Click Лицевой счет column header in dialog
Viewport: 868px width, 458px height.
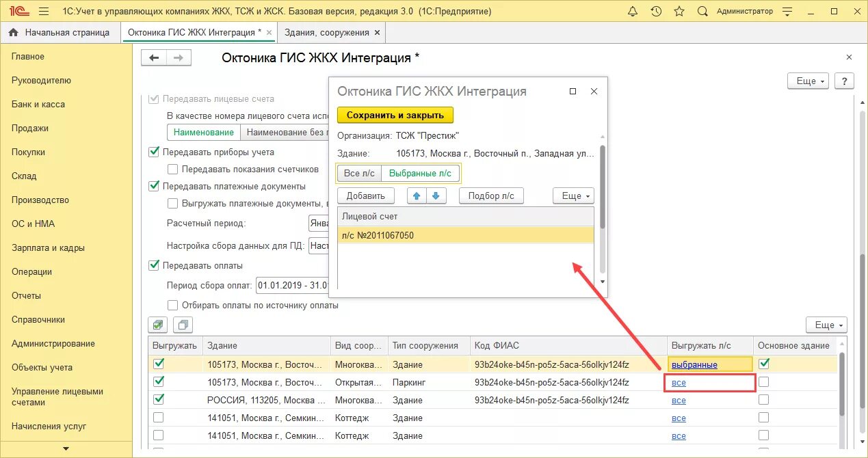click(x=466, y=216)
